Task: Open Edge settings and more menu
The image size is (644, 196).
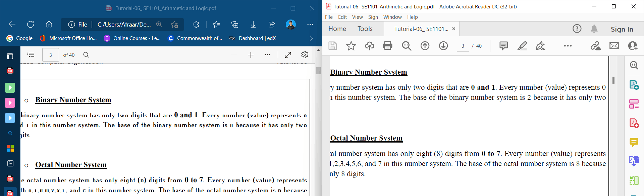Action: point(310,25)
